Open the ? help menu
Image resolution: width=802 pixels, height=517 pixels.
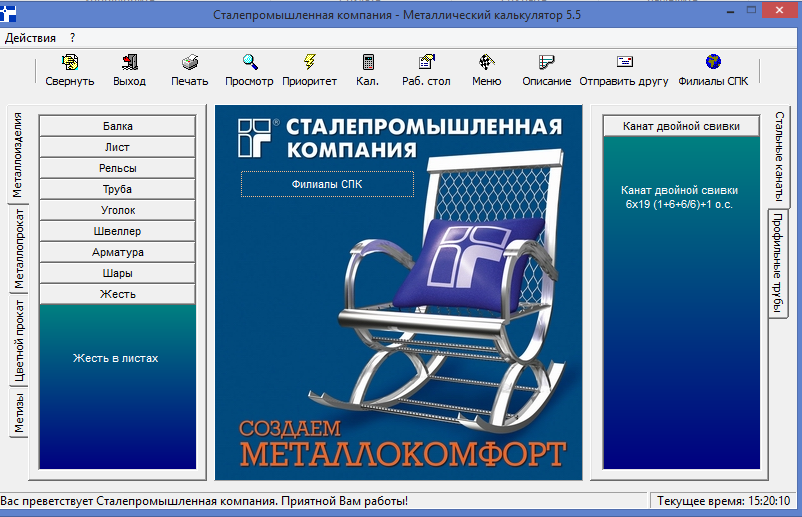coord(73,38)
